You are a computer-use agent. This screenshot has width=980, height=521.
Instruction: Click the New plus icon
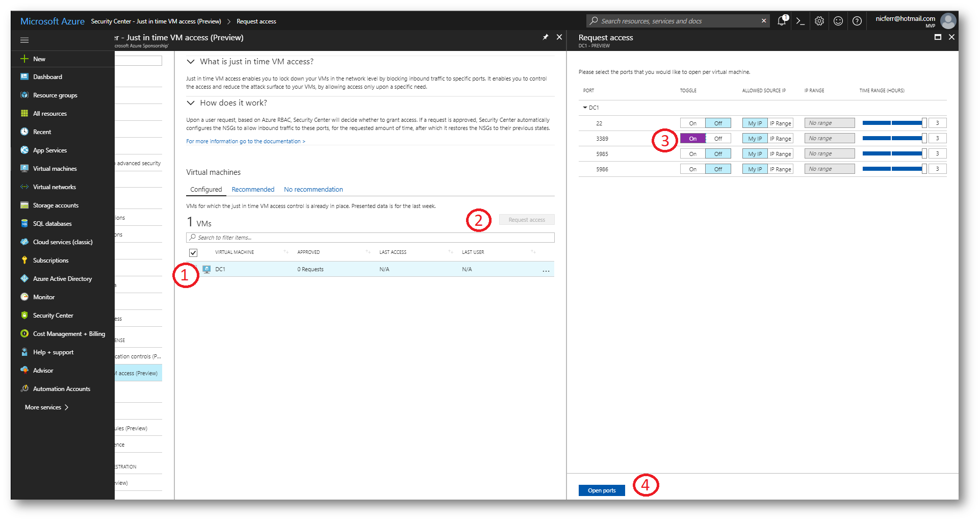(x=24, y=59)
